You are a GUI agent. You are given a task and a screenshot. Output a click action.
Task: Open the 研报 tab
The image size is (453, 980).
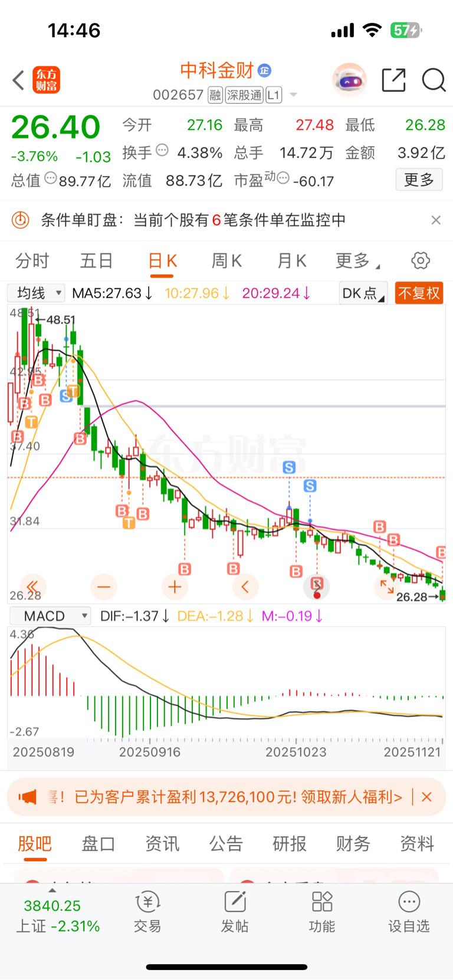(290, 844)
